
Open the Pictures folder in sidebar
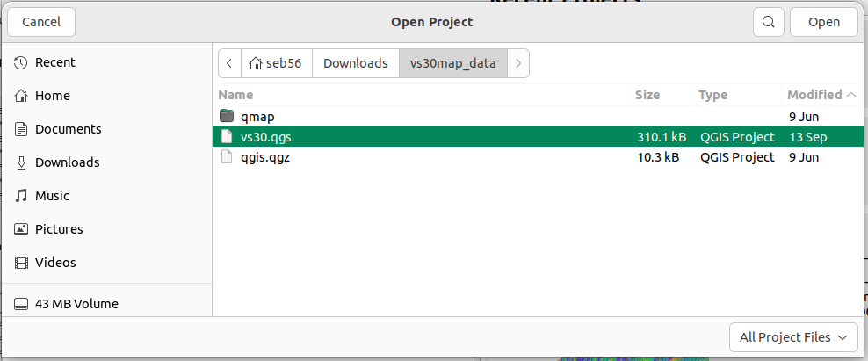[x=58, y=229]
